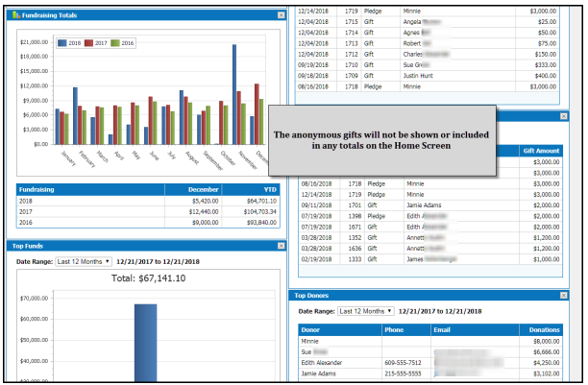The width and height of the screenshot is (588, 385).
Task: Sort Top Donors by Email column
Action: 475,330
